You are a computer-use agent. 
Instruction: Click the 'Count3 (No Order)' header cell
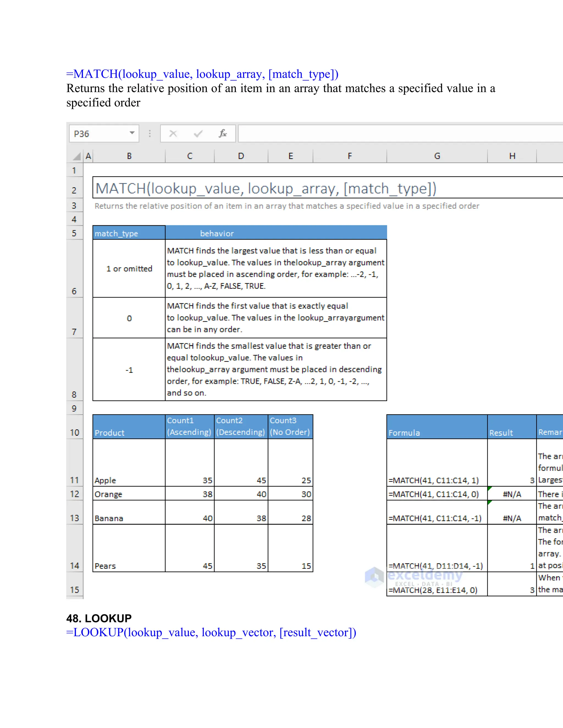(x=291, y=427)
